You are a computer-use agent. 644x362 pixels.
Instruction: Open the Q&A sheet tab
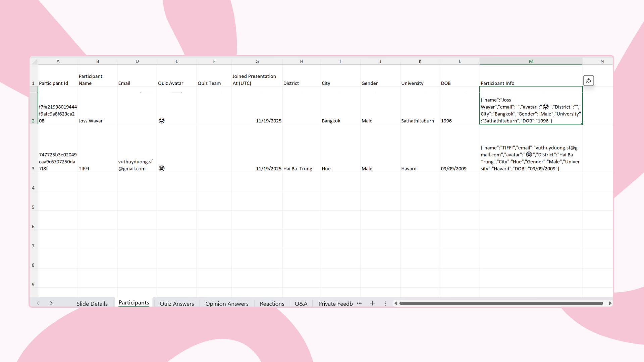pos(301,303)
